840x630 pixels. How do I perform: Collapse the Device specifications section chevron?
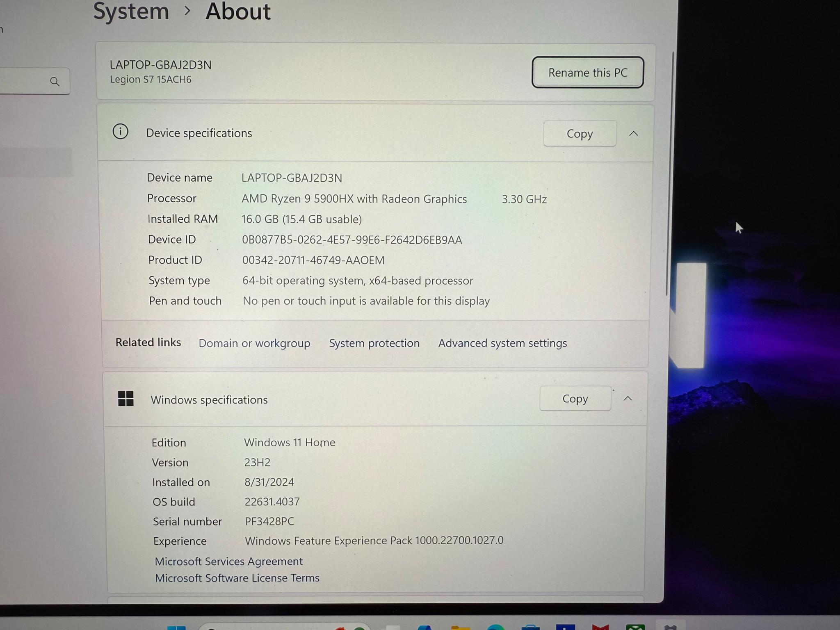[633, 133]
